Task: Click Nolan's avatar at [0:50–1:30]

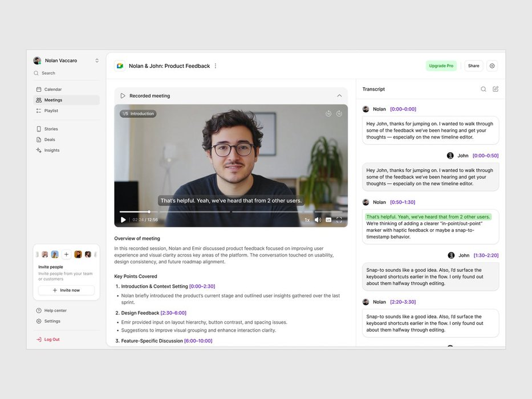Action: (366, 202)
